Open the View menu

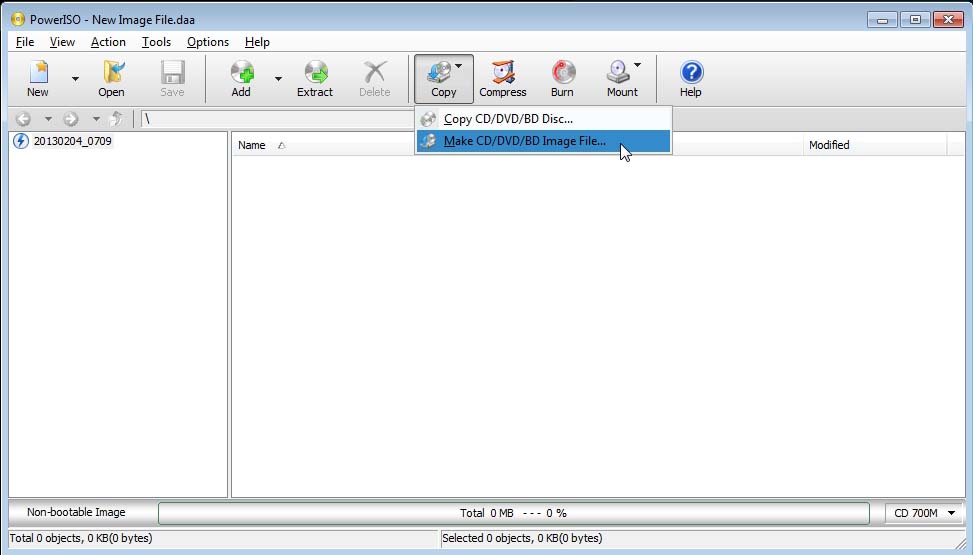(62, 42)
